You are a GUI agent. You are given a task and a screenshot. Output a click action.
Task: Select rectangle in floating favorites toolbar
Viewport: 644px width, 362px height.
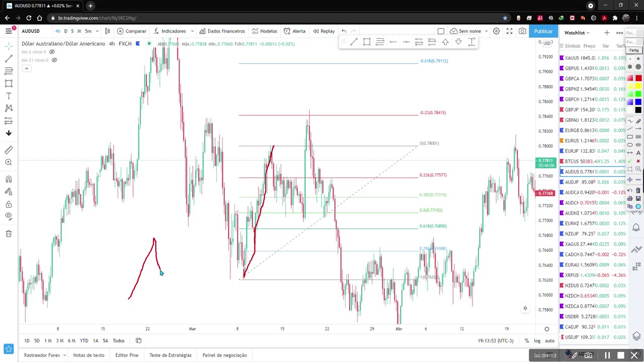point(367,42)
